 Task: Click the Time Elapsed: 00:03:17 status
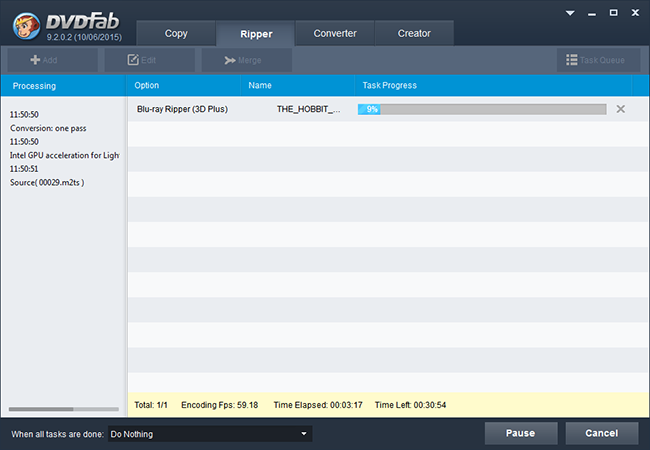(318, 405)
